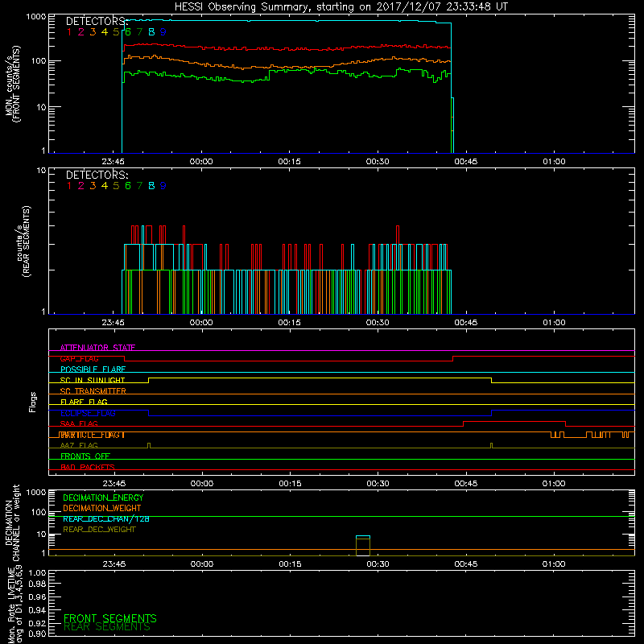Click the REAR_DEC_WEIGHT legend label
Viewport: 644px width, 644px height.
pos(99,530)
